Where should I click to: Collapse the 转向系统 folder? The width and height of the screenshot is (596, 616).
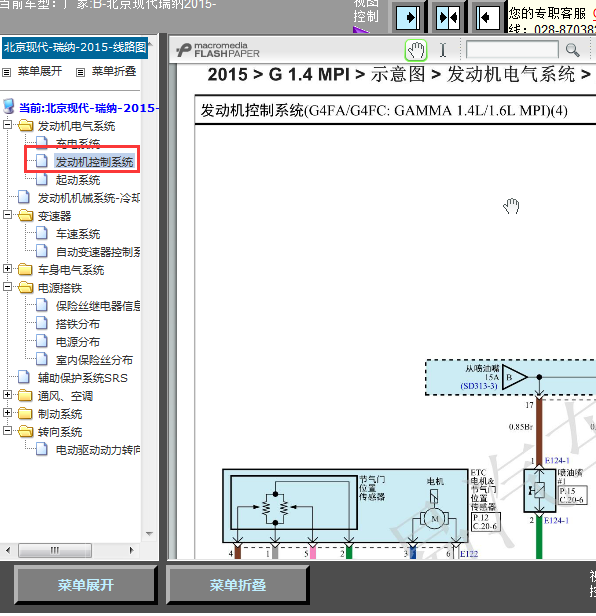(x=7, y=431)
